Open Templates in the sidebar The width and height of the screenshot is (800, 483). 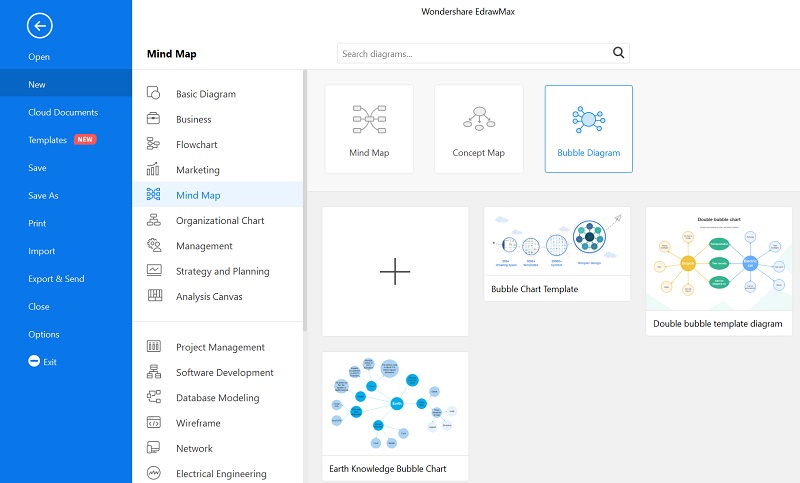(47, 140)
